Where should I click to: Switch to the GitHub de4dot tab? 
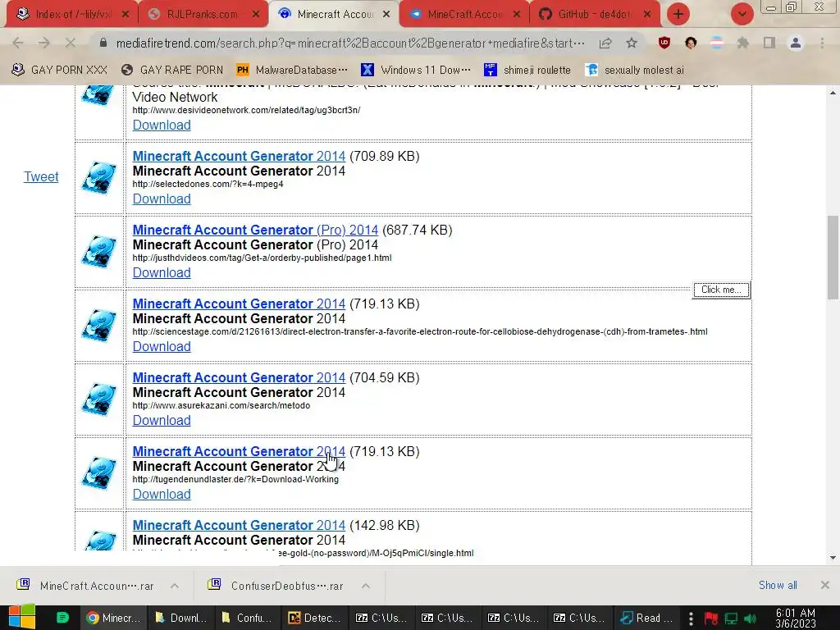[x=594, y=15]
